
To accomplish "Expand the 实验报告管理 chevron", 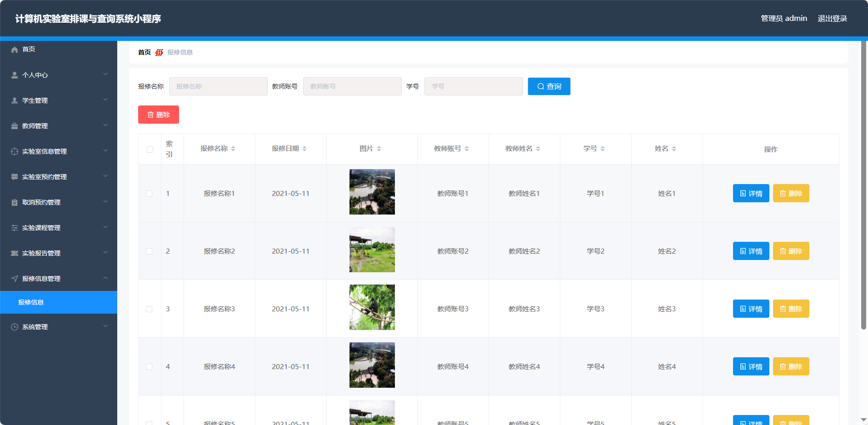I will pos(105,252).
